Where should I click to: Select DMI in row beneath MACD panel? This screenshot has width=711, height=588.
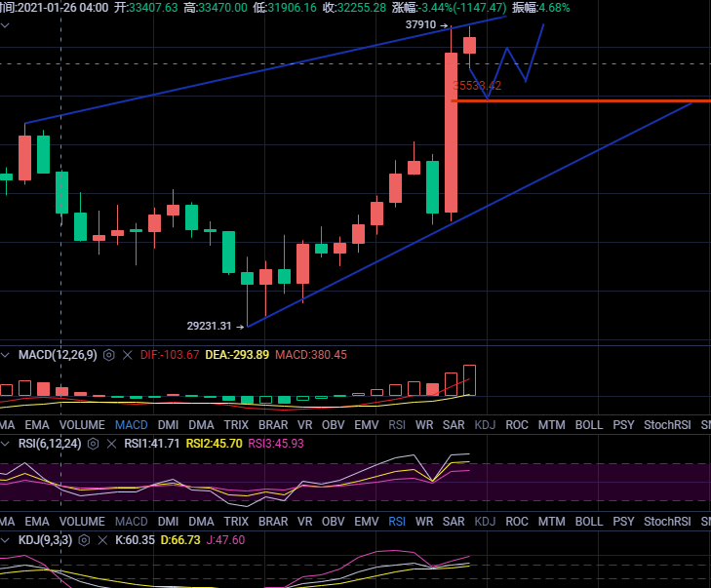pyautogui.click(x=168, y=425)
